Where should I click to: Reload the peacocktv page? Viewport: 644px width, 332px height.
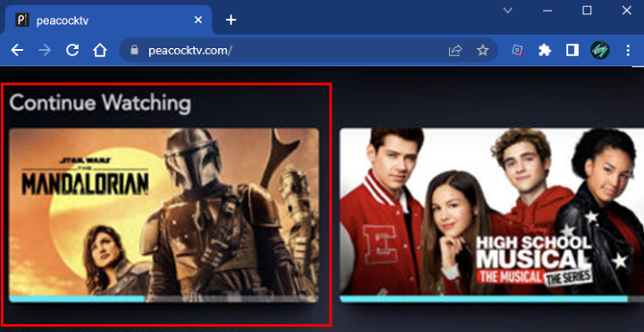pos(72,50)
